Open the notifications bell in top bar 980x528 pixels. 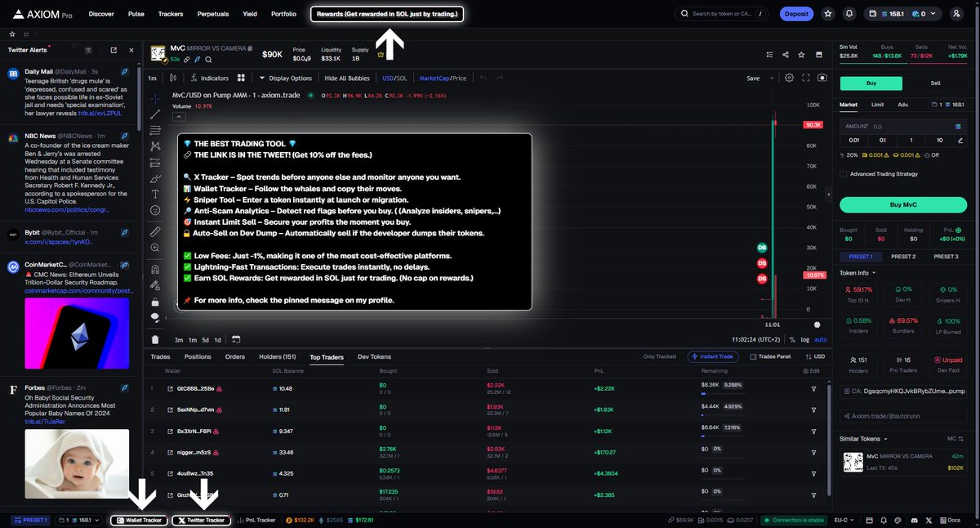(849, 14)
